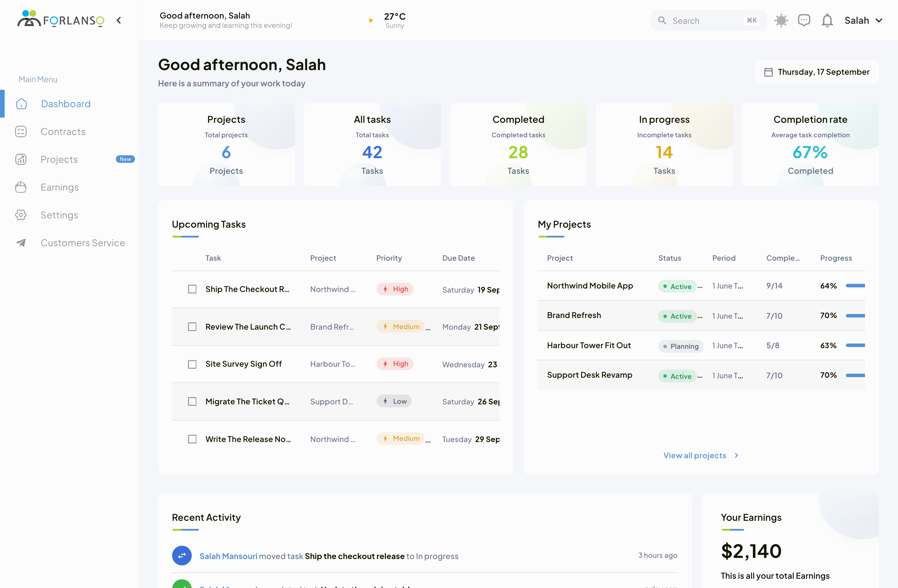Click the Progress column header

click(x=836, y=258)
